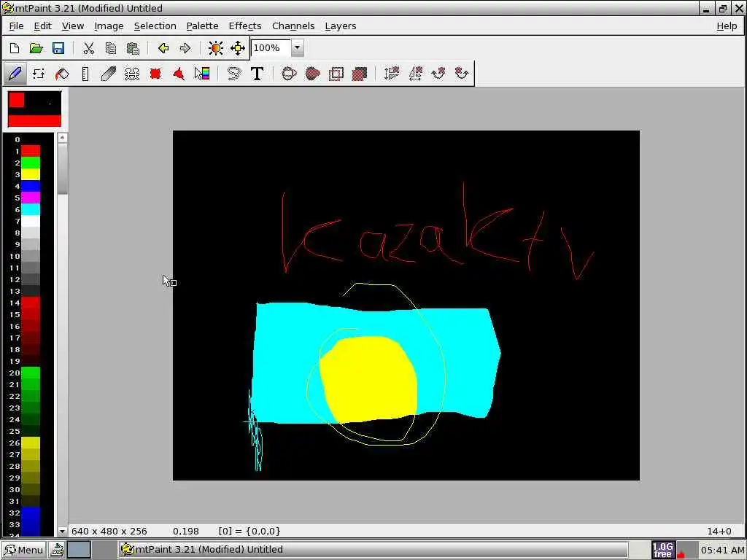Open the File menu
This screenshot has height=560, width=747.
[x=16, y=26]
